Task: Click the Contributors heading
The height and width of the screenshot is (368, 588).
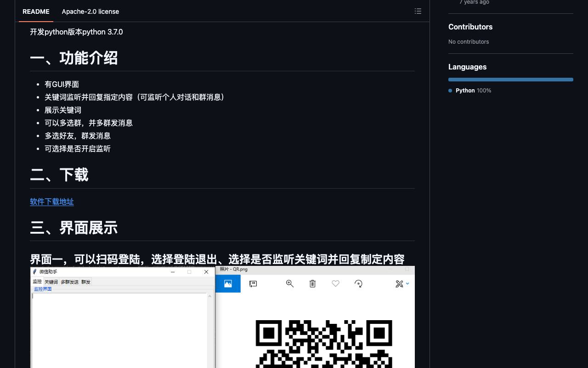Action: click(x=470, y=27)
